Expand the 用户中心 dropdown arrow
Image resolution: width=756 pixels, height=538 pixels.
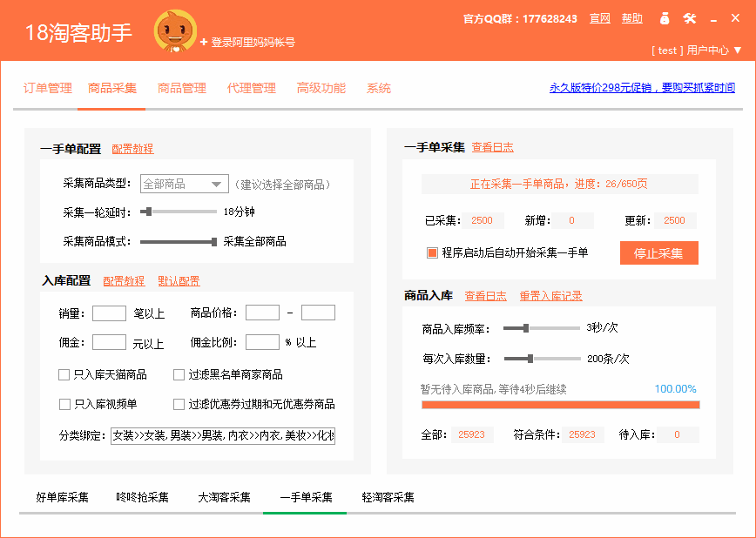(738, 50)
